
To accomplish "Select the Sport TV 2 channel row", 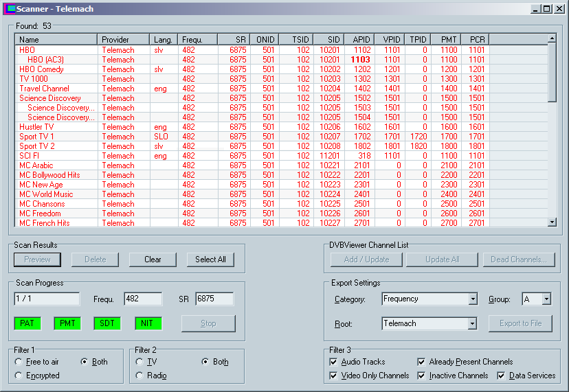I will pyautogui.click(x=252, y=146).
